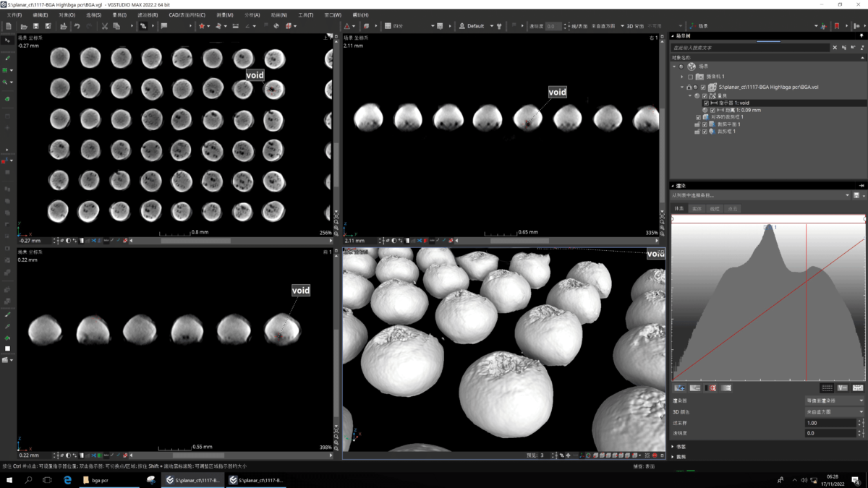Screen dimensions: 868x488
Task: Expand the 摄像机 1 tree node
Action: [x=681, y=77]
